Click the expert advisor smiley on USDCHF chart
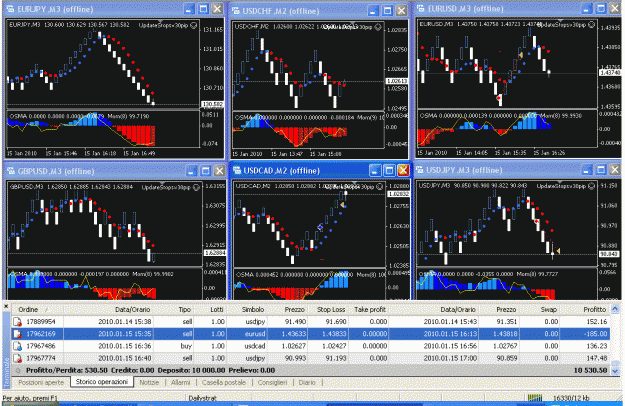Screen dimensions: 625x406 [x=378, y=27]
